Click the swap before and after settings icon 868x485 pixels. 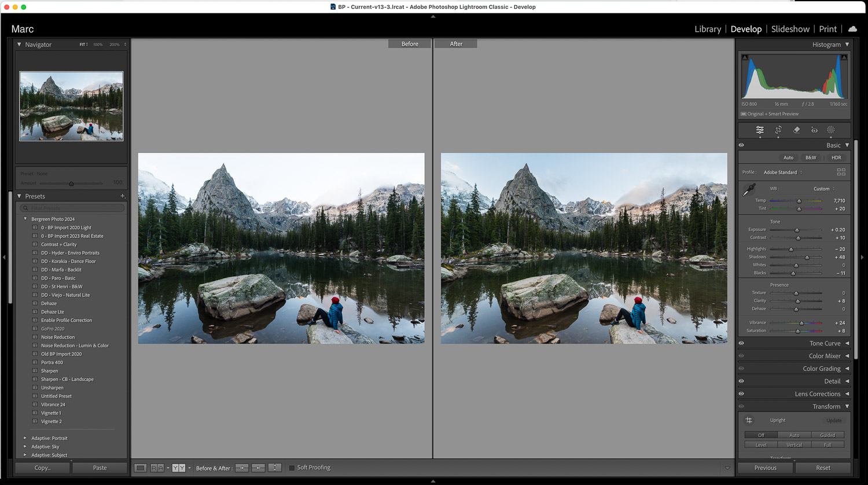coord(275,468)
